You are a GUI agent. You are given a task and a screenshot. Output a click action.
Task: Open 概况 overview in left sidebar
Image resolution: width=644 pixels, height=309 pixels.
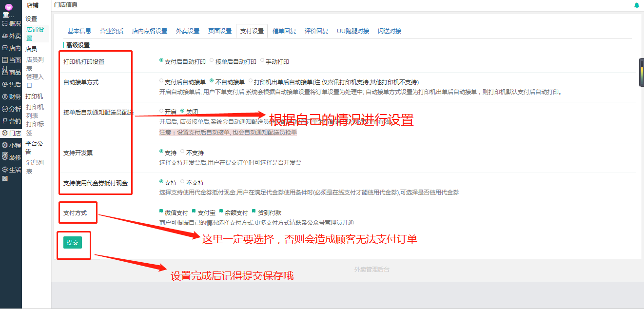coord(11,23)
